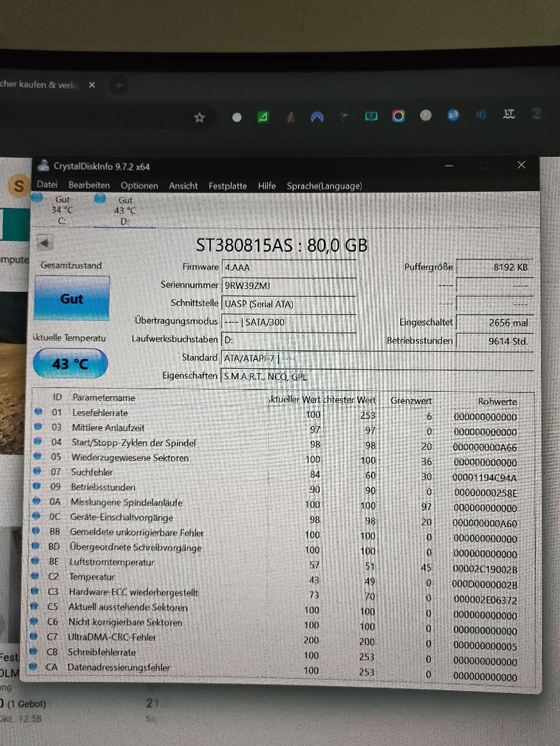Click the status dot of Lesefehlerrate row

click(38, 412)
